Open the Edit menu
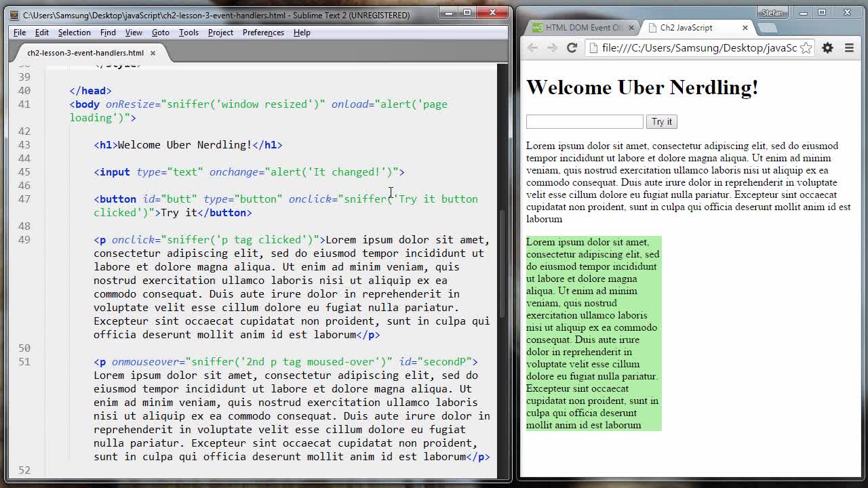 tap(42, 33)
